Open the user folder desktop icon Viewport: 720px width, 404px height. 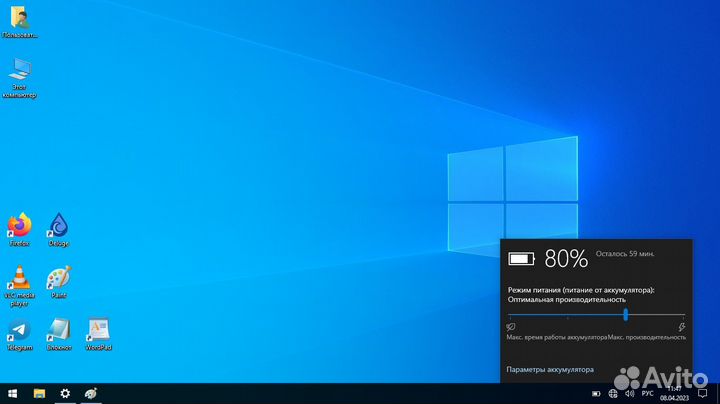(x=19, y=22)
